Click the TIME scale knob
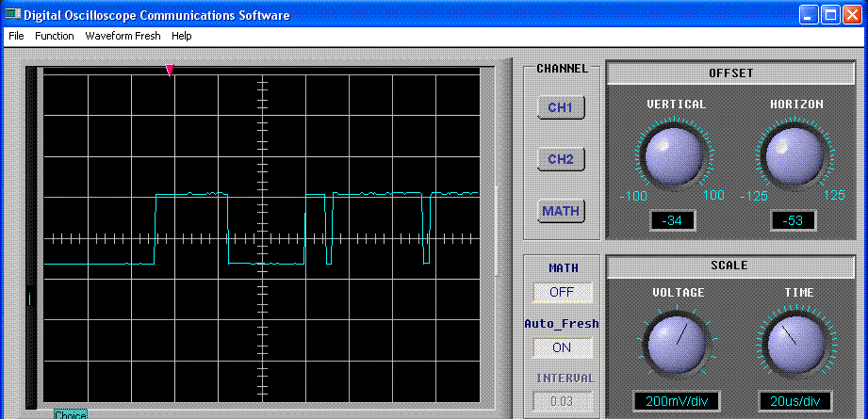Screen dimensions: 868x419 coord(794,346)
